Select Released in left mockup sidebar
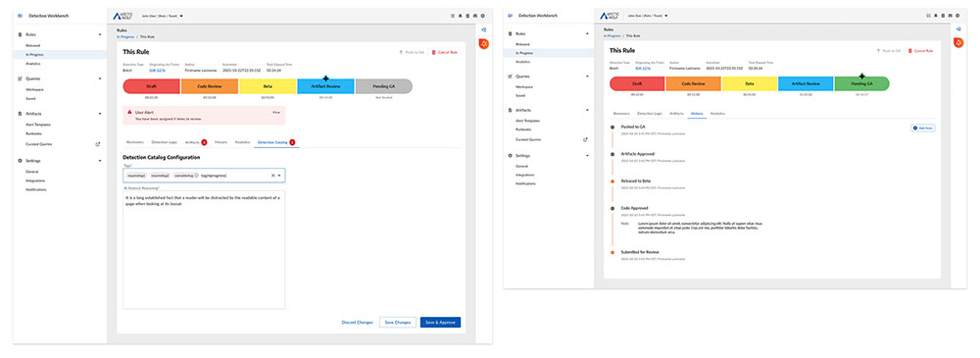Screen dimensions: 980x358 tap(33, 46)
